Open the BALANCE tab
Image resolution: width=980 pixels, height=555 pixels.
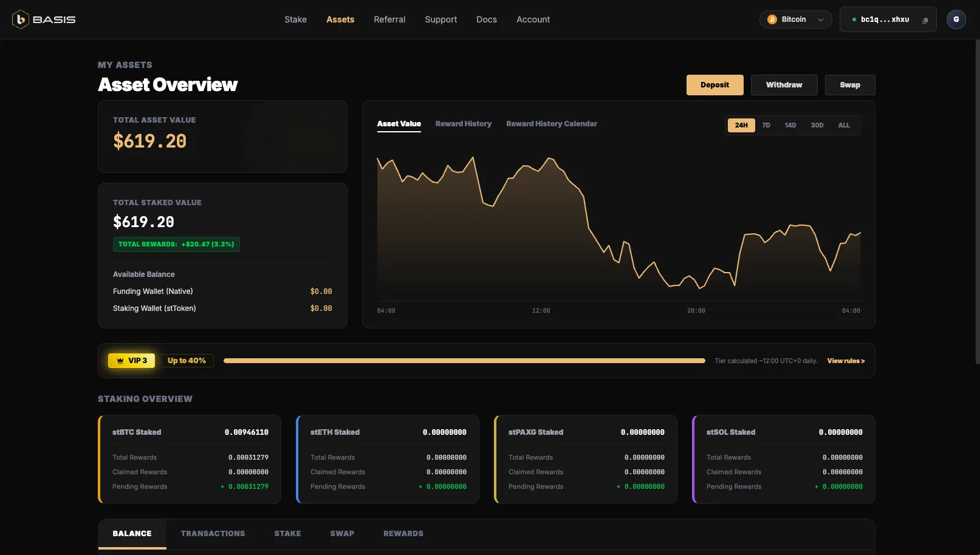pos(132,534)
